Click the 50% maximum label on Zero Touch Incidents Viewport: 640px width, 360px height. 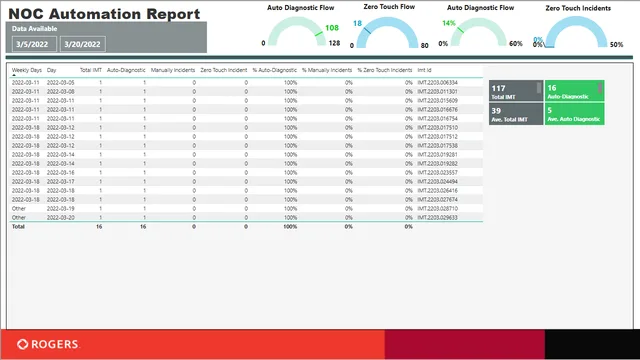(x=616, y=44)
